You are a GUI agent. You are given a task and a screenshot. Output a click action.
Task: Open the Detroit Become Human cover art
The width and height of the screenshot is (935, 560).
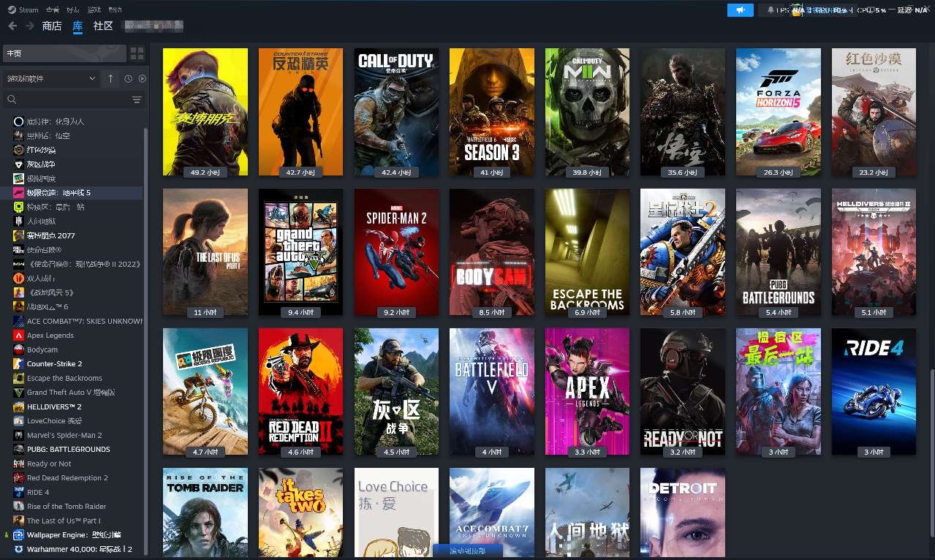click(683, 514)
